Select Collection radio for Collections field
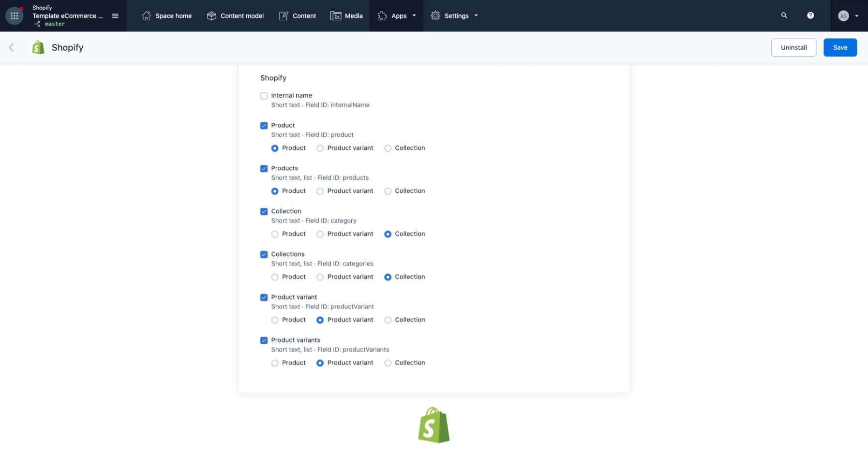Image resolution: width=868 pixels, height=457 pixels. pos(388,277)
